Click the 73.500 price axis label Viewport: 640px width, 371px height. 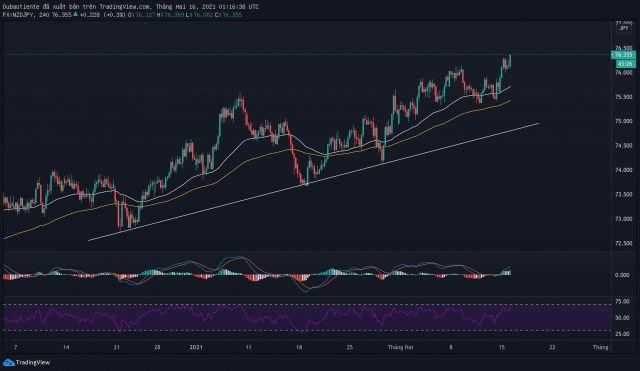[x=623, y=195]
